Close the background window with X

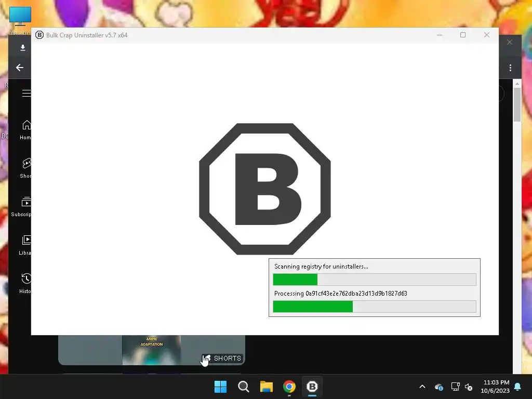509,42
